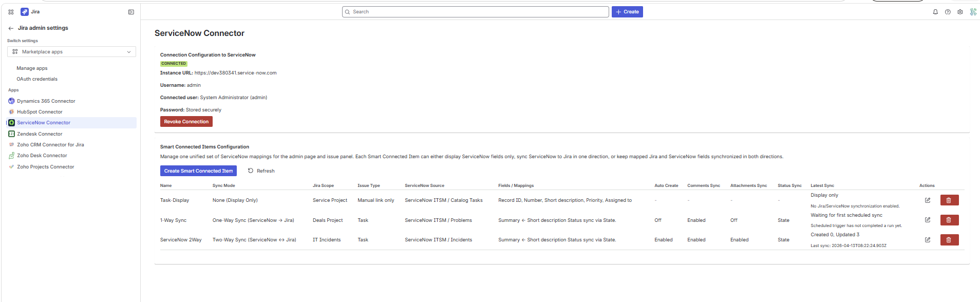The height and width of the screenshot is (302, 980).
Task: Select Zoho Projects Connector in sidebar
Action: 46,167
